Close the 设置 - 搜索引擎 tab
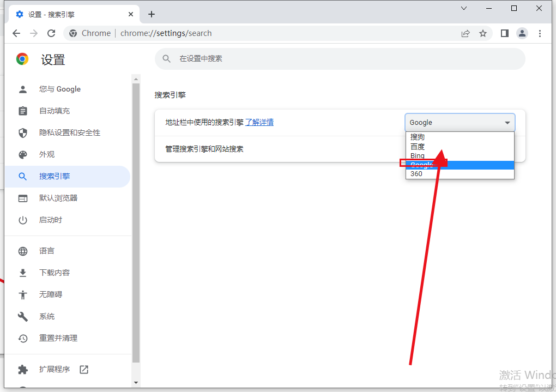This screenshot has width=556, height=392. (x=131, y=14)
